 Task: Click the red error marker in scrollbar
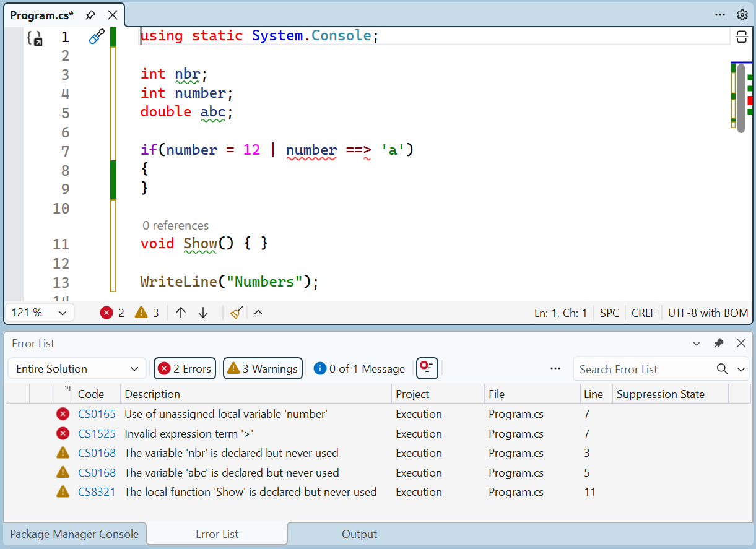pyautogui.click(x=750, y=100)
